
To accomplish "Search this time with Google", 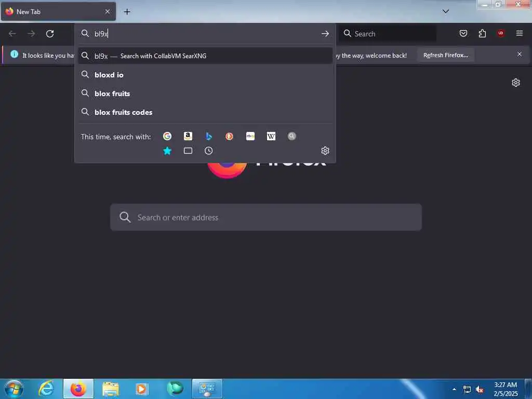I will pos(167,136).
